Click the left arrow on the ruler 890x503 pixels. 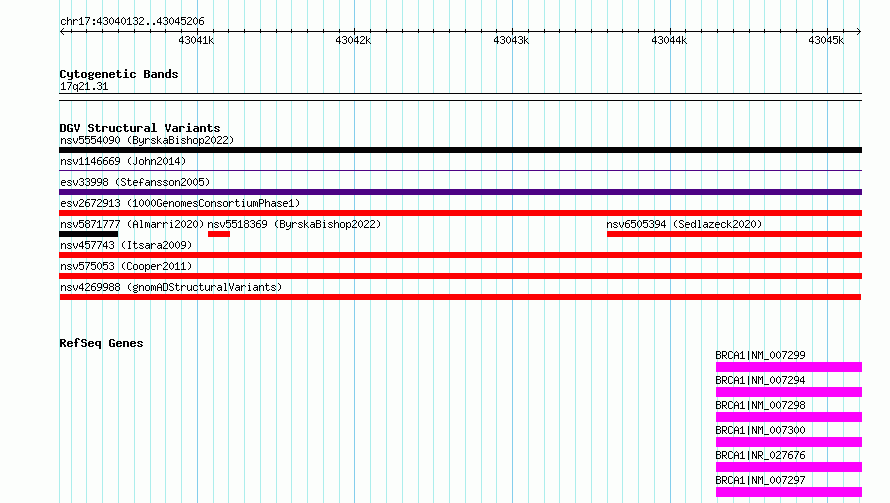63,31
